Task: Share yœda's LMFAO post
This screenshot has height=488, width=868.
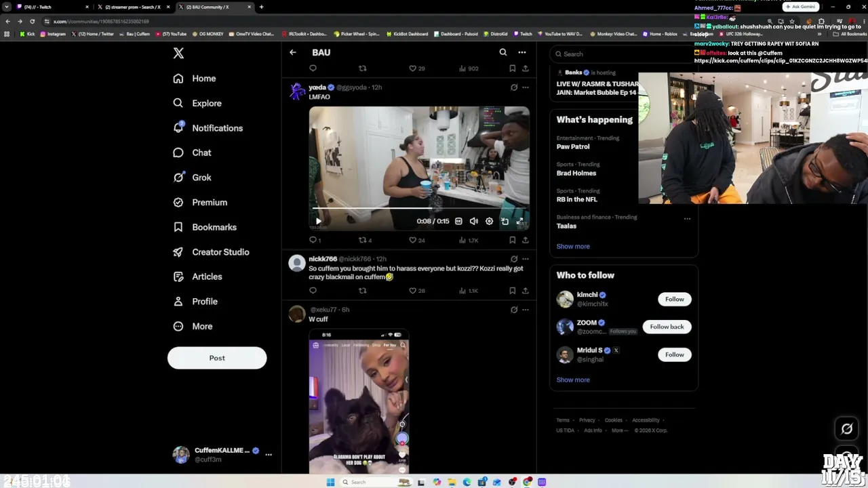Action: tap(526, 240)
